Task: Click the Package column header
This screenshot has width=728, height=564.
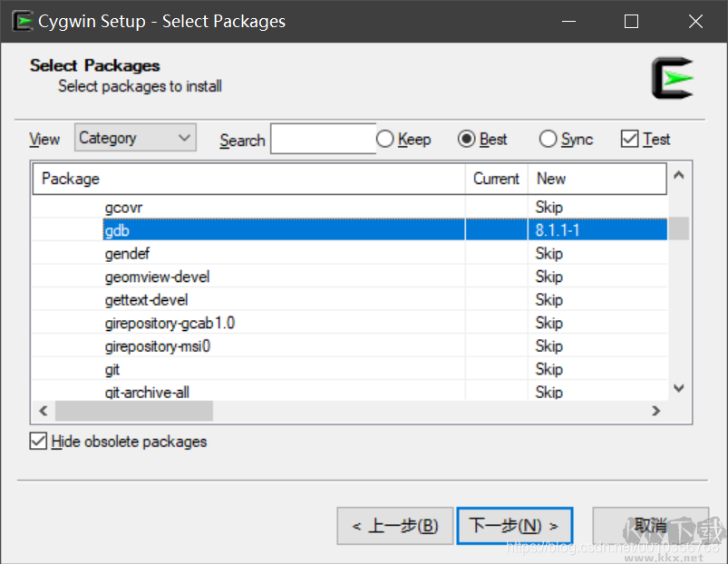Action: point(70,179)
